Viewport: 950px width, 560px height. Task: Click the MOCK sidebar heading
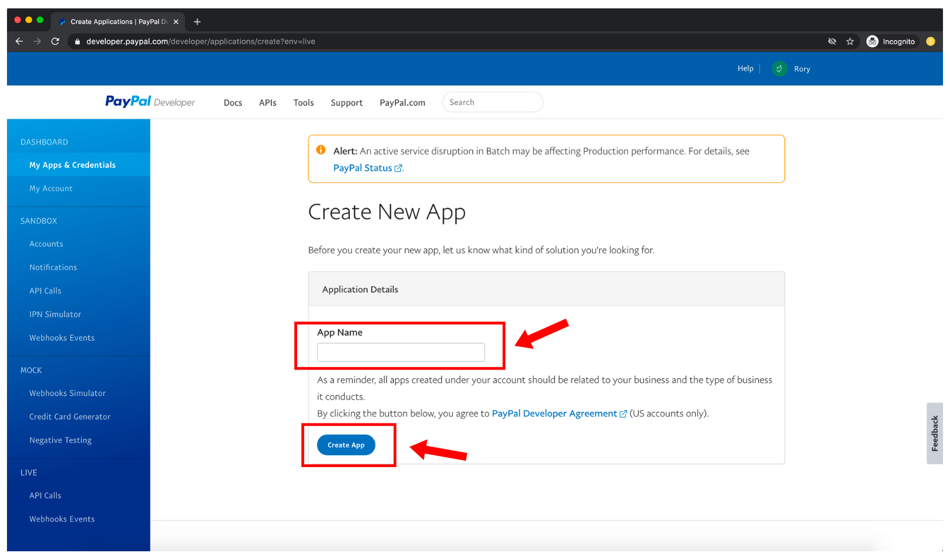pos(31,370)
